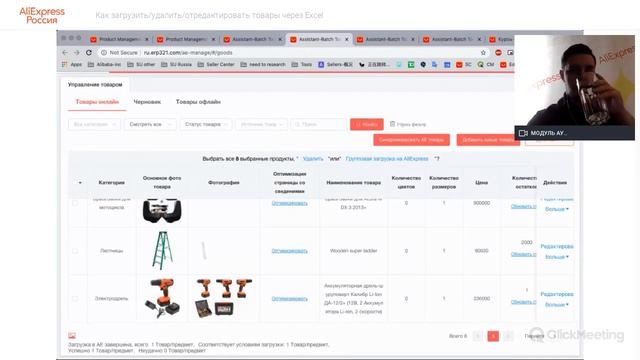Viewport: 640px width, 360px height.
Task: Open the orange drill main photo
Action: (x=162, y=298)
